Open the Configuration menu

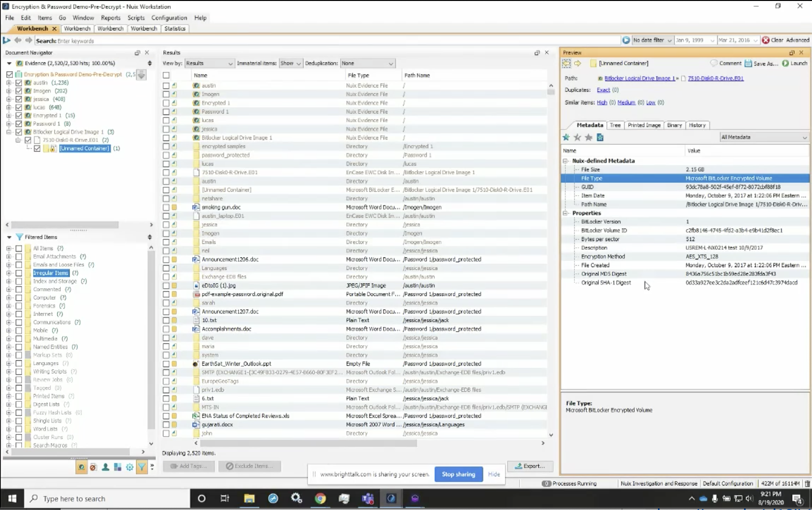(x=169, y=18)
